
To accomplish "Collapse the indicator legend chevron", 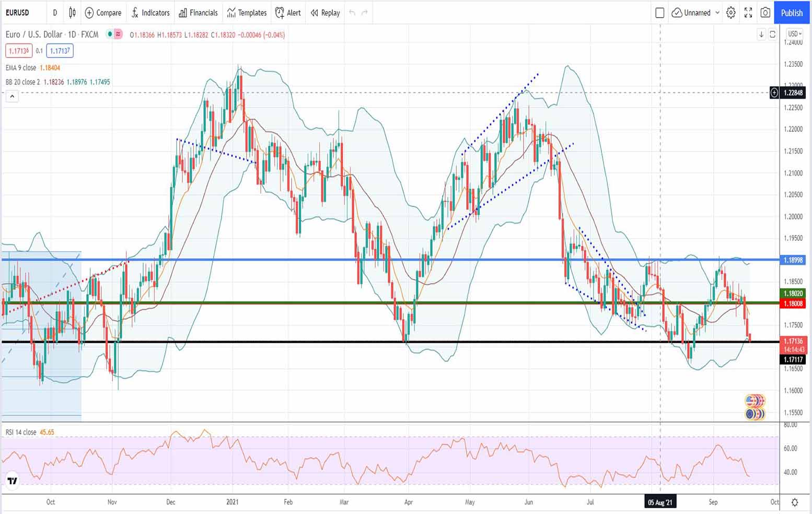I will click(x=11, y=96).
